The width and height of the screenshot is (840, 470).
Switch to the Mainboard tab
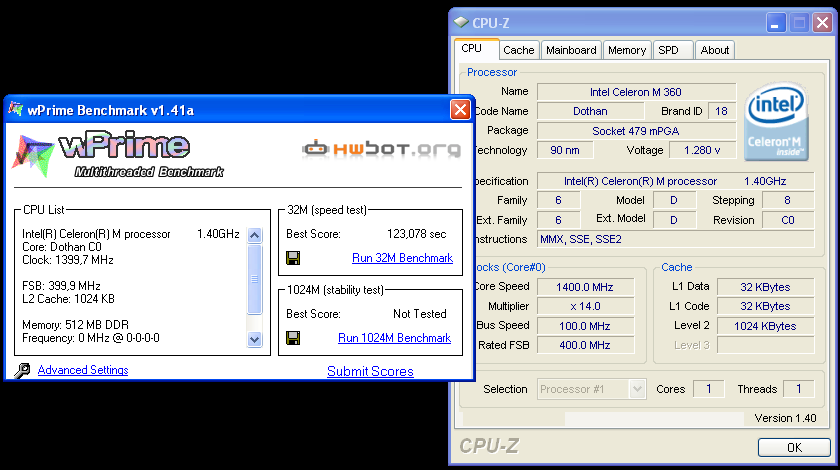click(x=571, y=50)
